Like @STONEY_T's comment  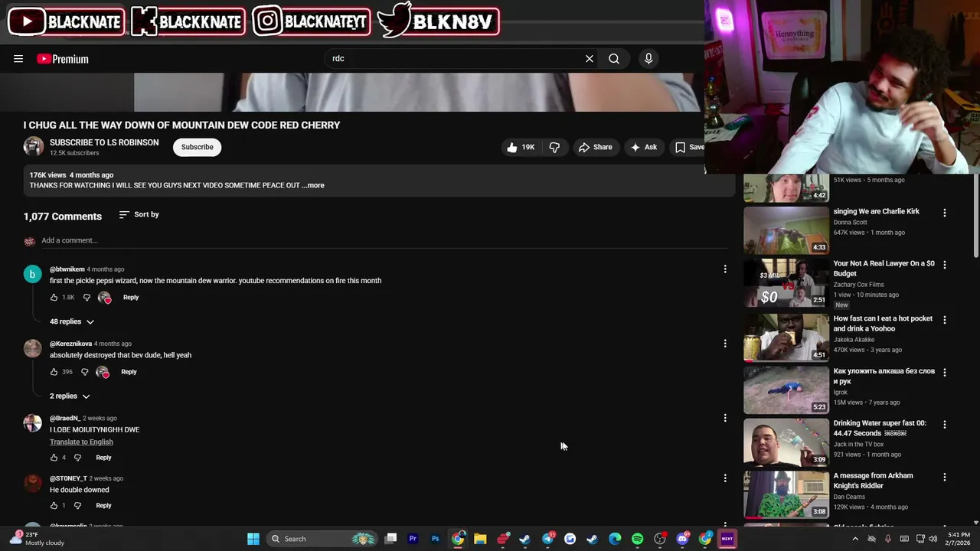pyautogui.click(x=54, y=506)
